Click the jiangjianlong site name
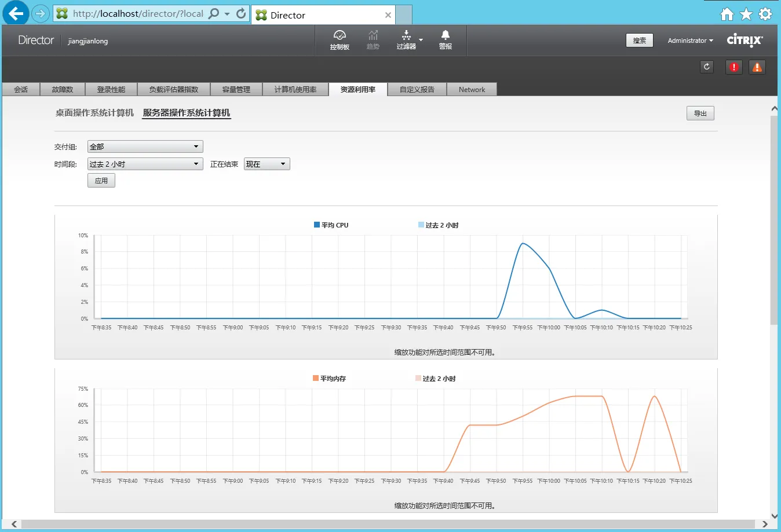 coord(87,41)
